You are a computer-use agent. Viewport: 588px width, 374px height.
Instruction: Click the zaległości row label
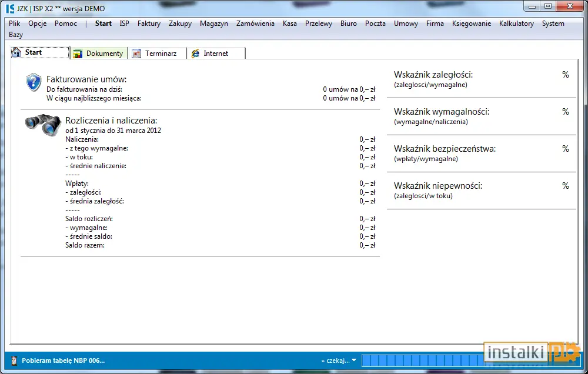[83, 192]
